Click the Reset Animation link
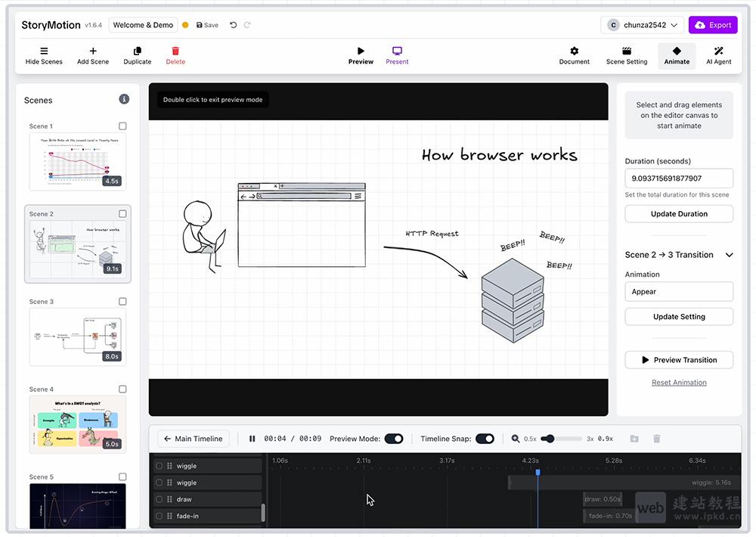The image size is (756, 537). (679, 382)
